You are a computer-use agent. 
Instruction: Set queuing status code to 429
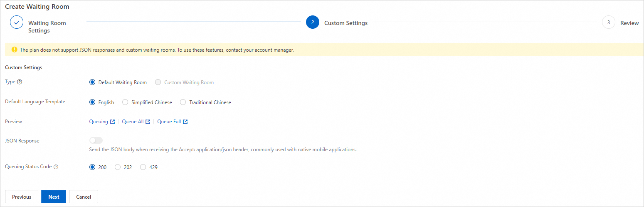click(x=143, y=167)
